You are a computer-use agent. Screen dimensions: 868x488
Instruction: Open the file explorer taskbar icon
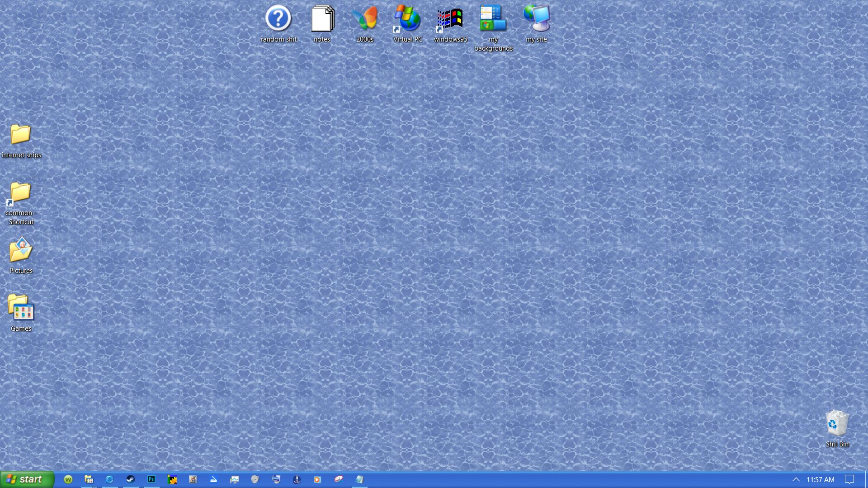(x=89, y=479)
